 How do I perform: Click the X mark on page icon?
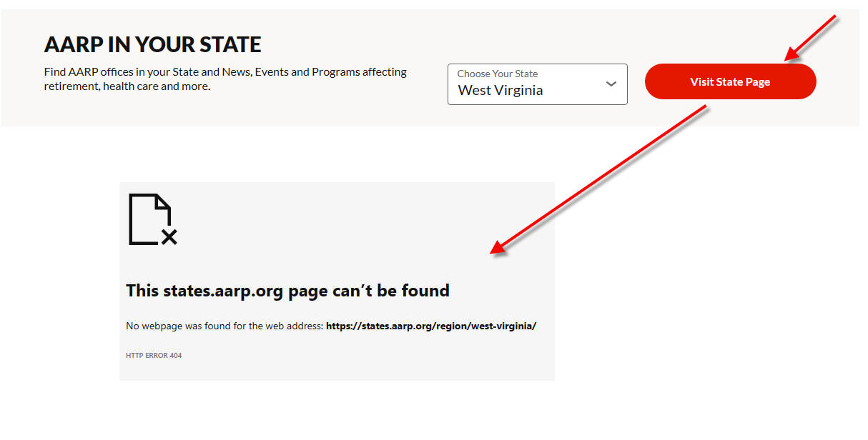[x=169, y=237]
